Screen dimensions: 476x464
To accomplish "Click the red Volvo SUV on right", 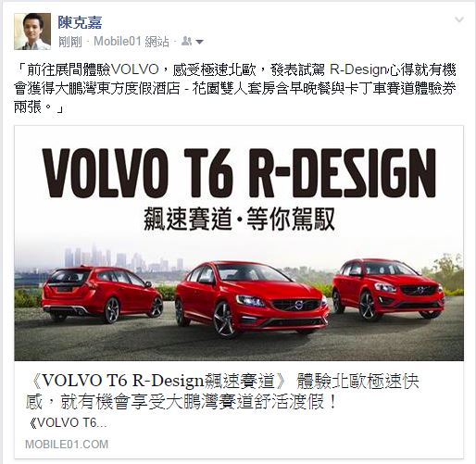I will click(388, 289).
